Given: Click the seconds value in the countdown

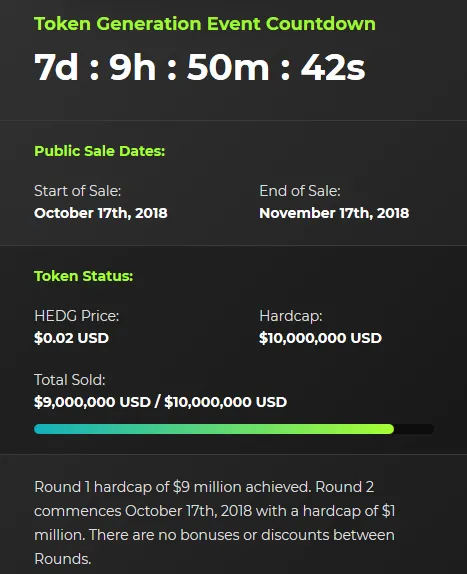Looking at the screenshot, I should coord(333,67).
